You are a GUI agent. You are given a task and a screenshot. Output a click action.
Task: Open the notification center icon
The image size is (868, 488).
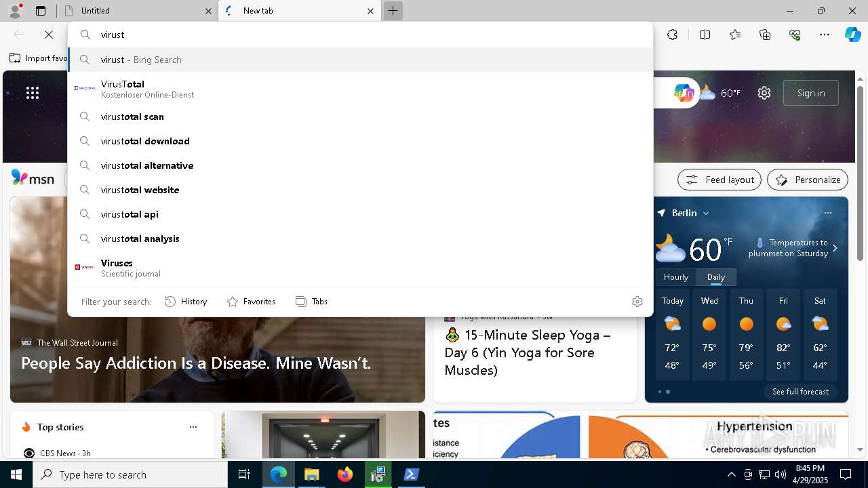point(846,474)
